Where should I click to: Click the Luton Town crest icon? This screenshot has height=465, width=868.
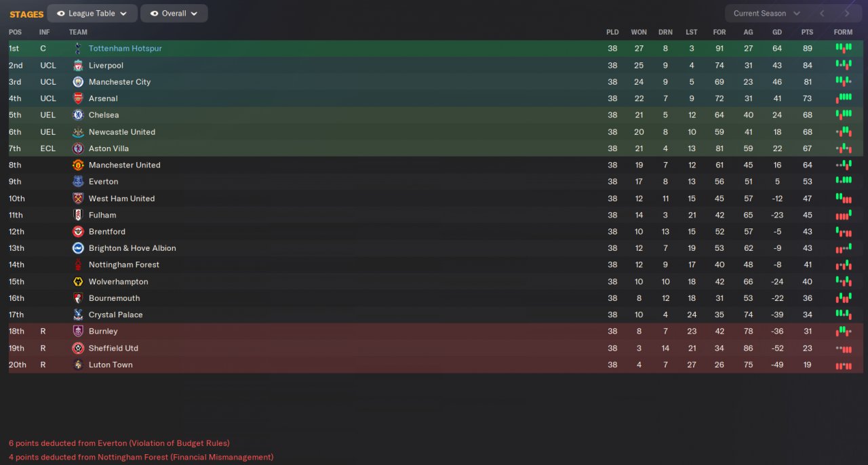pos(78,365)
